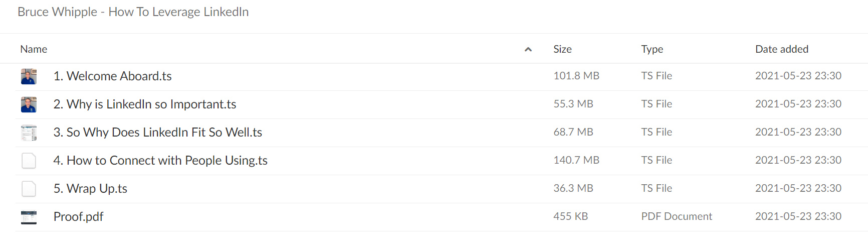Open 2. Why is LinkedIn so Important.ts
This screenshot has height=247, width=868.
(x=145, y=104)
